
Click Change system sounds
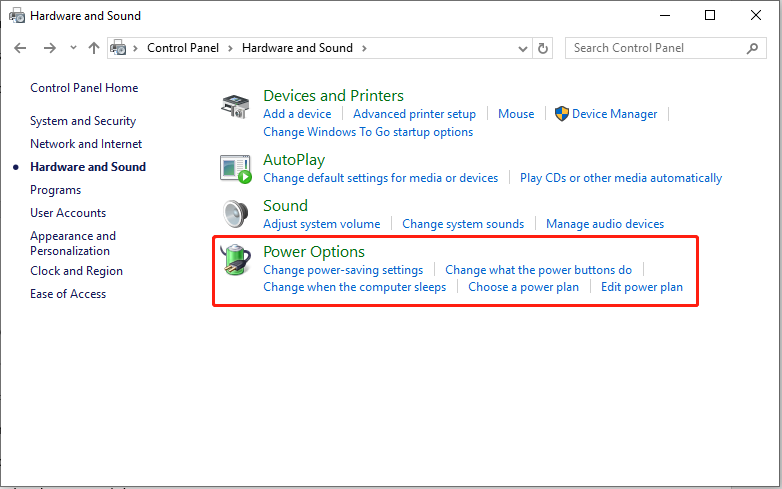(463, 224)
